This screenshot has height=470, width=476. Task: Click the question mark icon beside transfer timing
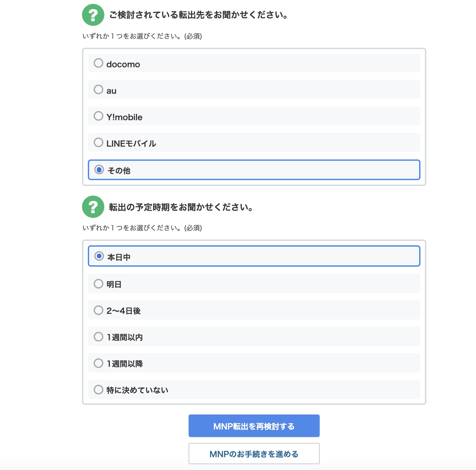coord(93,207)
